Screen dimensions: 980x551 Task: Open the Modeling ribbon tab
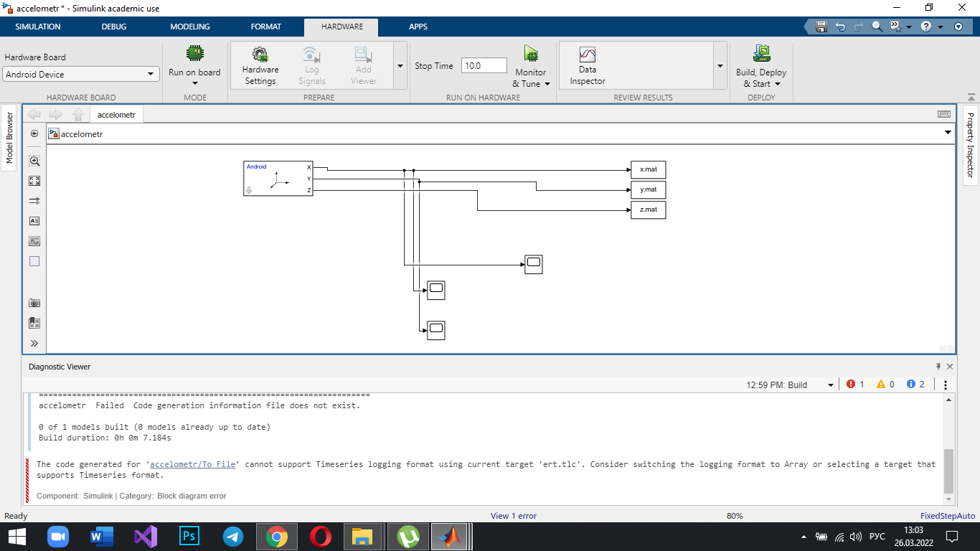tap(190, 27)
